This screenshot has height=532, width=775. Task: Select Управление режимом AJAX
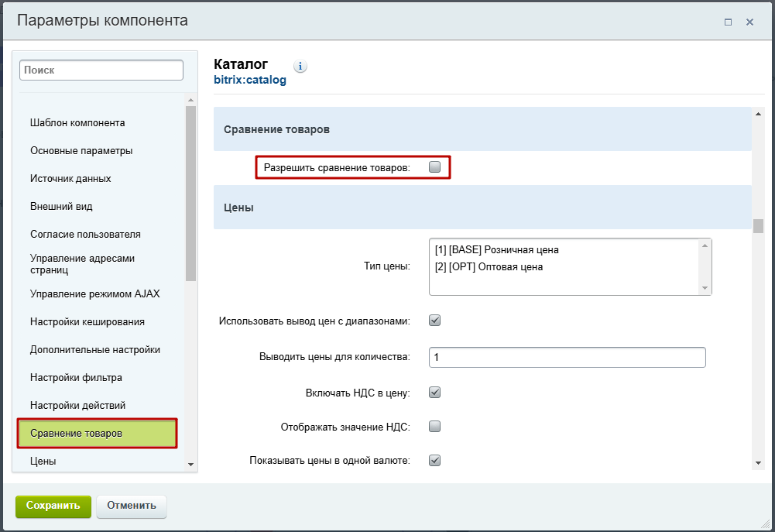pyautogui.click(x=95, y=293)
